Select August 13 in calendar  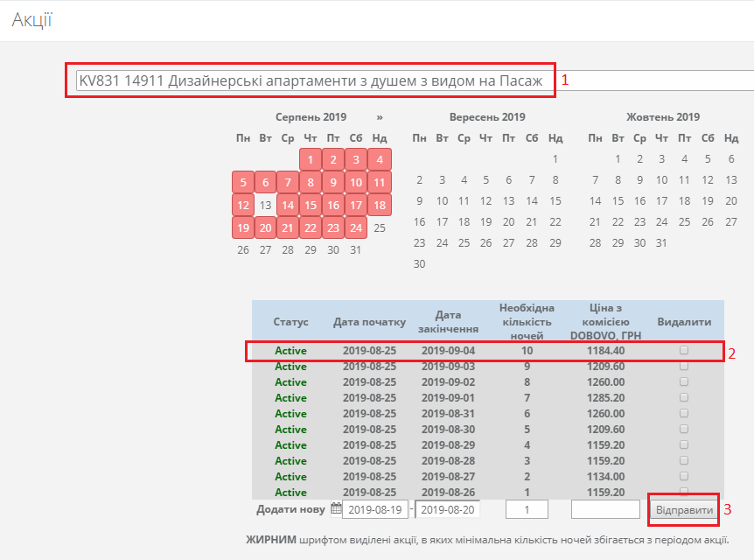(265, 206)
